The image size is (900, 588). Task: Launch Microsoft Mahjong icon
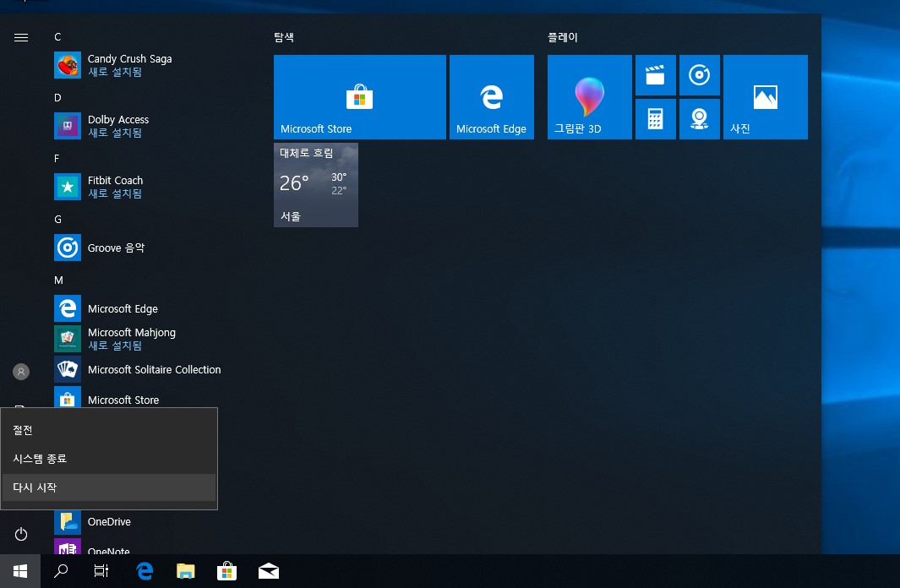pyautogui.click(x=67, y=339)
